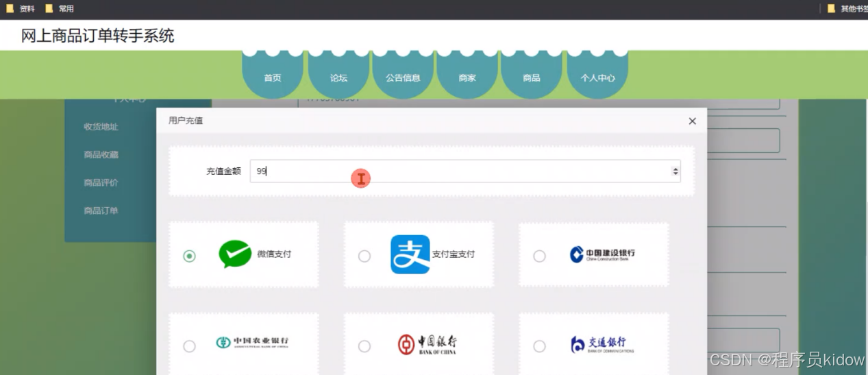Image resolution: width=868 pixels, height=375 pixels.
Task: Open the 资料 bookmark folder icon
Action: (x=10, y=9)
